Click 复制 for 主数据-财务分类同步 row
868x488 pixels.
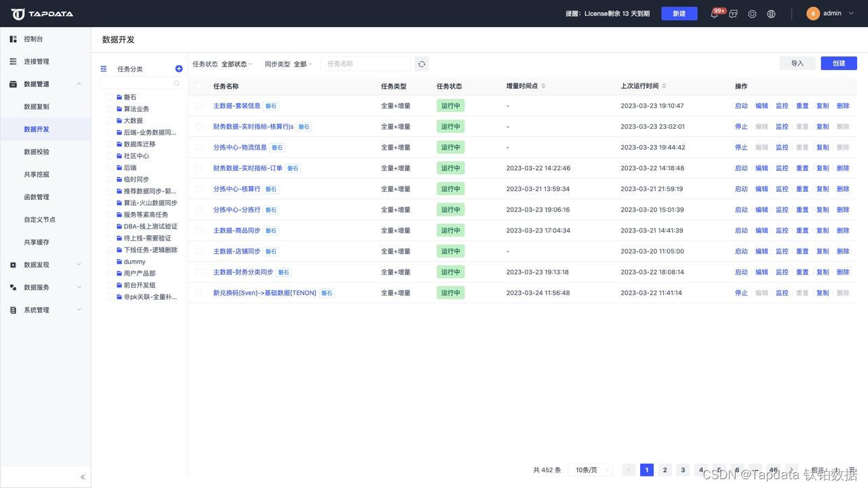pyautogui.click(x=823, y=272)
